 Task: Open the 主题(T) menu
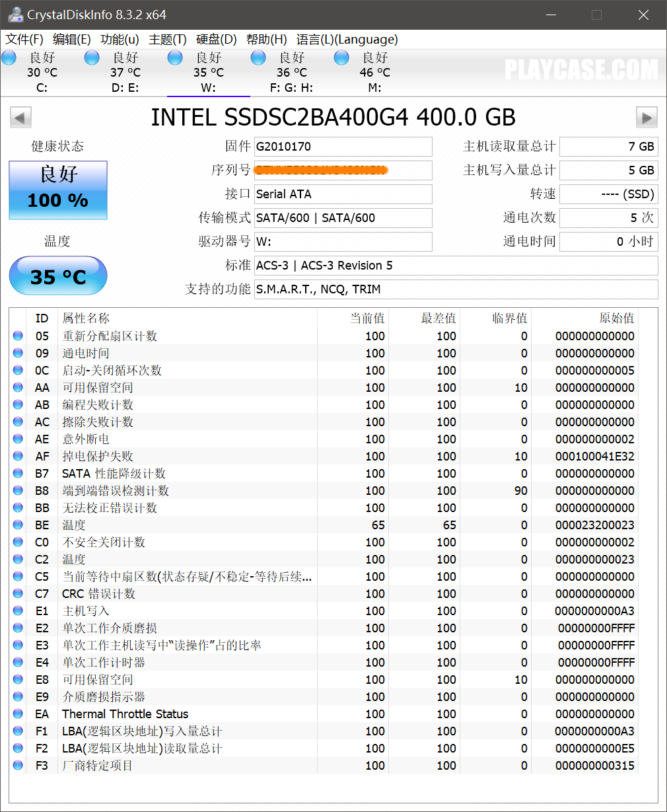click(x=168, y=40)
